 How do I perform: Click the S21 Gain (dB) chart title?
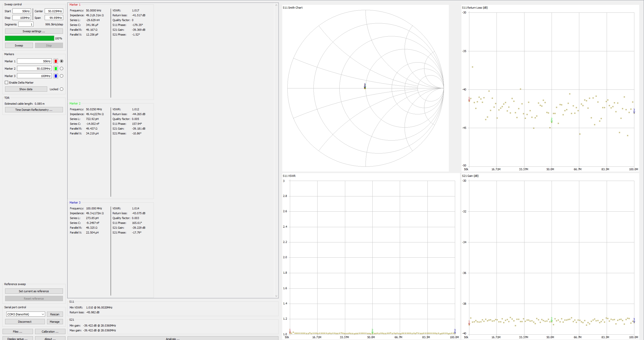[470, 176]
